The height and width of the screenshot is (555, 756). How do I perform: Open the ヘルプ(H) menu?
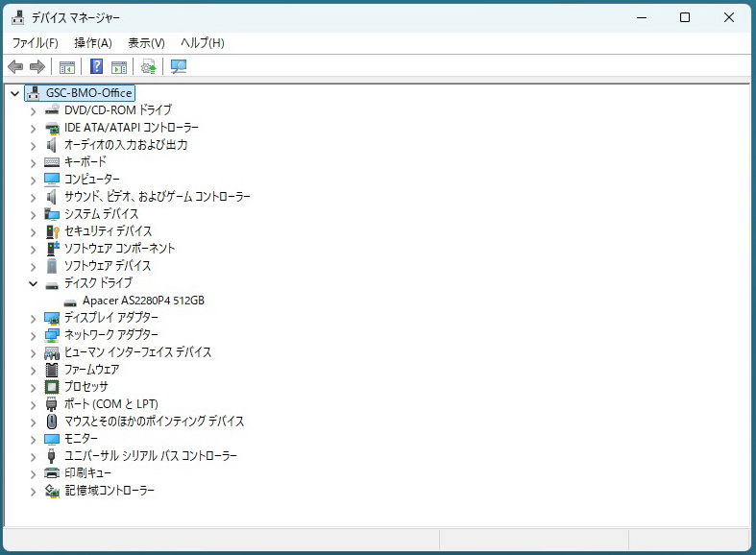coord(202,43)
